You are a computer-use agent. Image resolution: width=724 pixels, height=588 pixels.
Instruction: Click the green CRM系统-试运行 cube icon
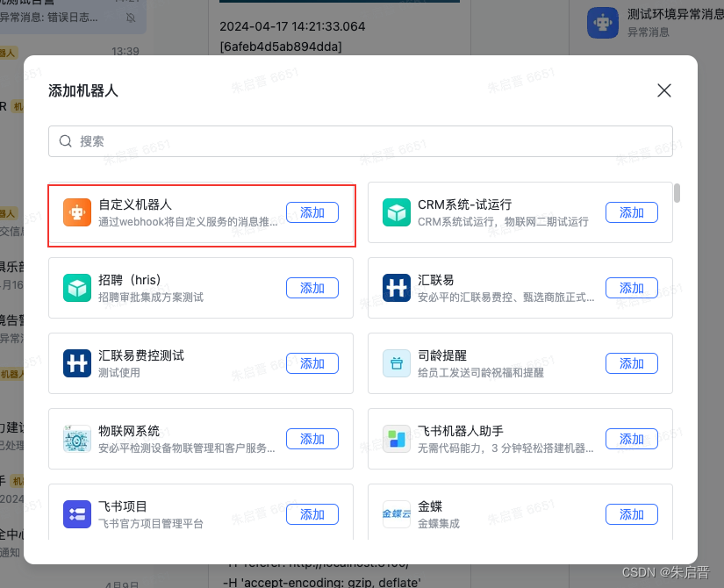click(397, 212)
